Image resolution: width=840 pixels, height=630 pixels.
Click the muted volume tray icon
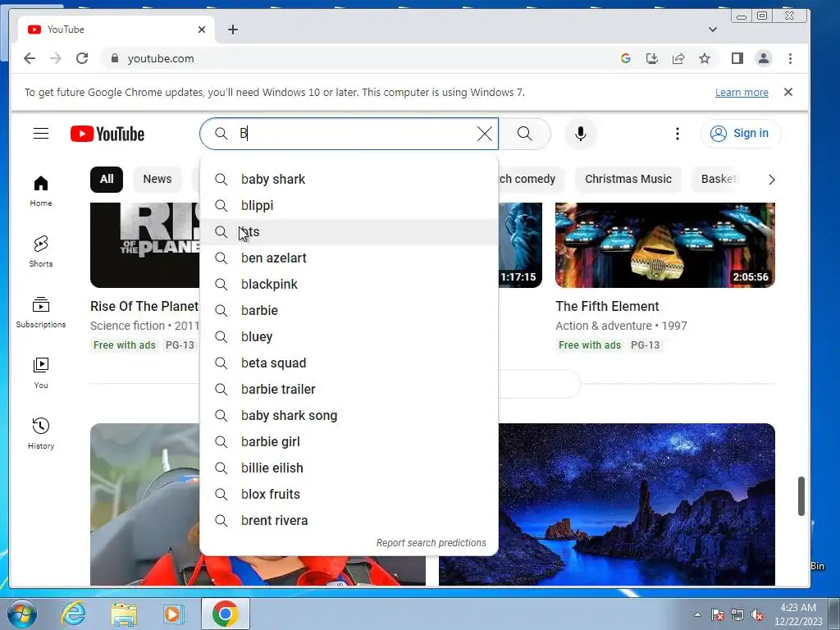pos(757,615)
